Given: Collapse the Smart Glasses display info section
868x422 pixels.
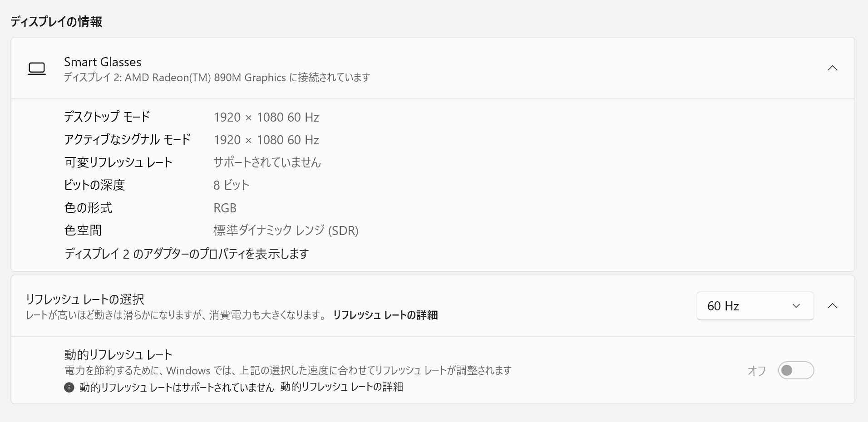Looking at the screenshot, I should pos(832,68).
